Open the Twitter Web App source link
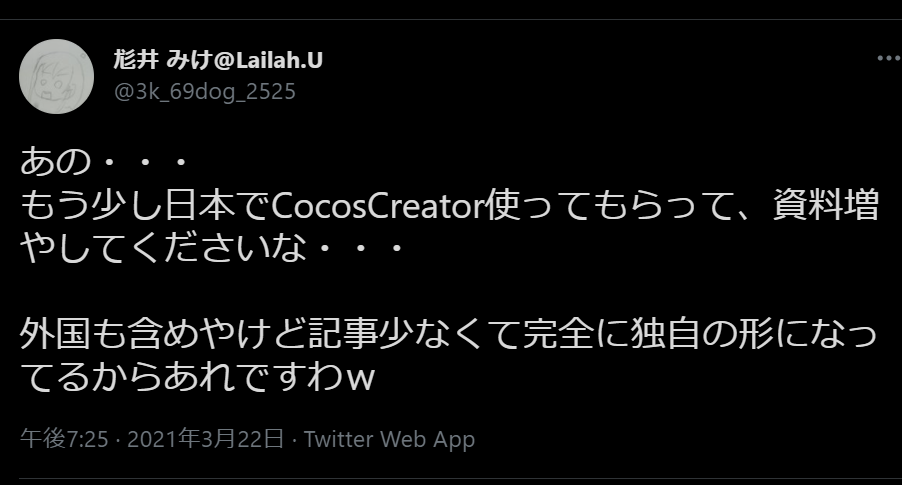 389,439
